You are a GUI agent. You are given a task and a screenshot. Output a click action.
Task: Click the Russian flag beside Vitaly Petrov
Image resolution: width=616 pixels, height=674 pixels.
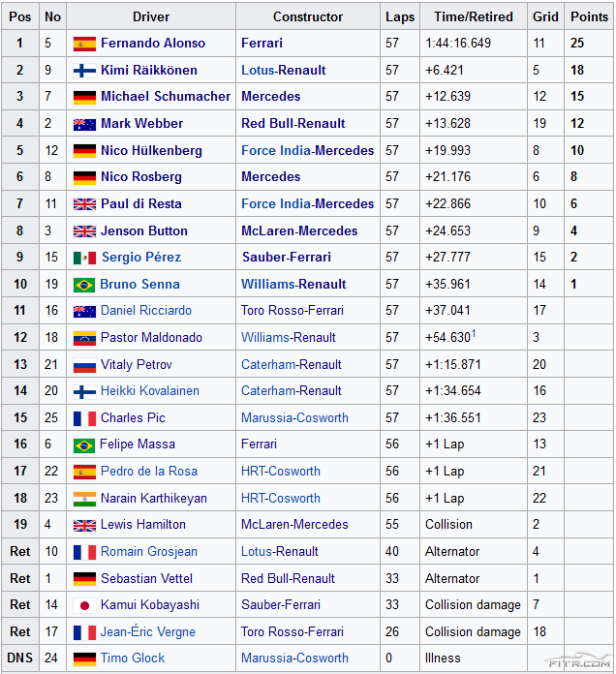coord(84,365)
